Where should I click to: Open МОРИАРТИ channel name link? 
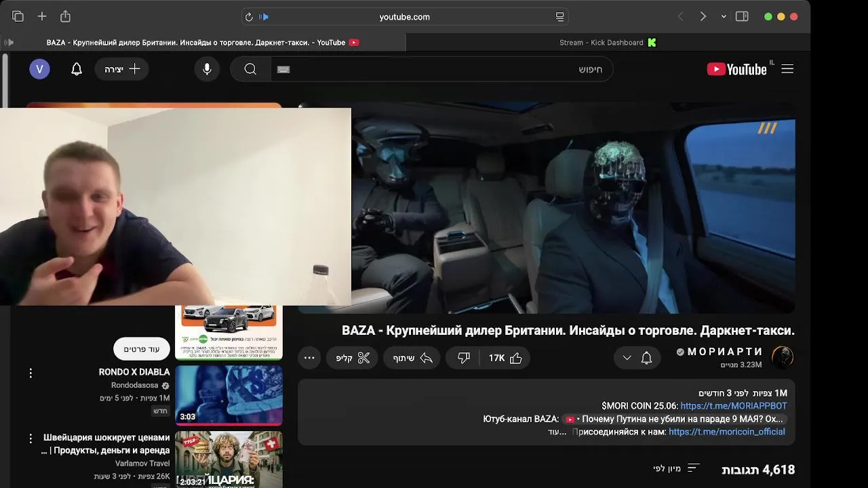725,352
